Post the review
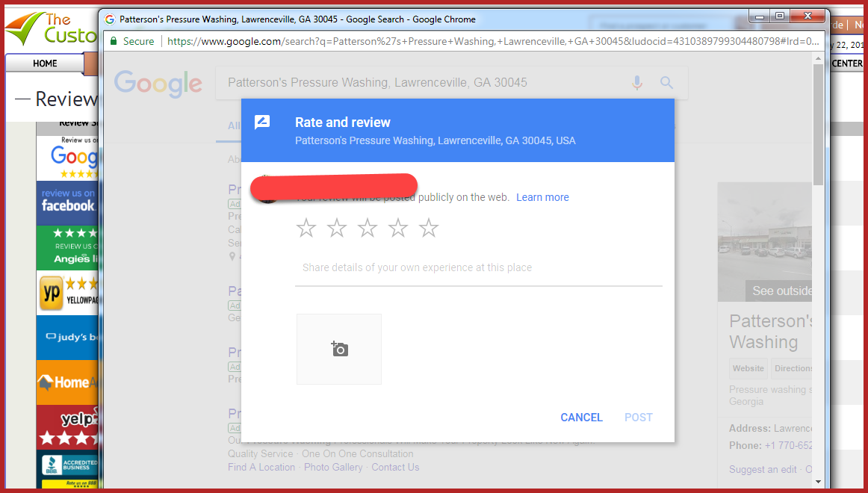This screenshot has width=868, height=493. [638, 418]
